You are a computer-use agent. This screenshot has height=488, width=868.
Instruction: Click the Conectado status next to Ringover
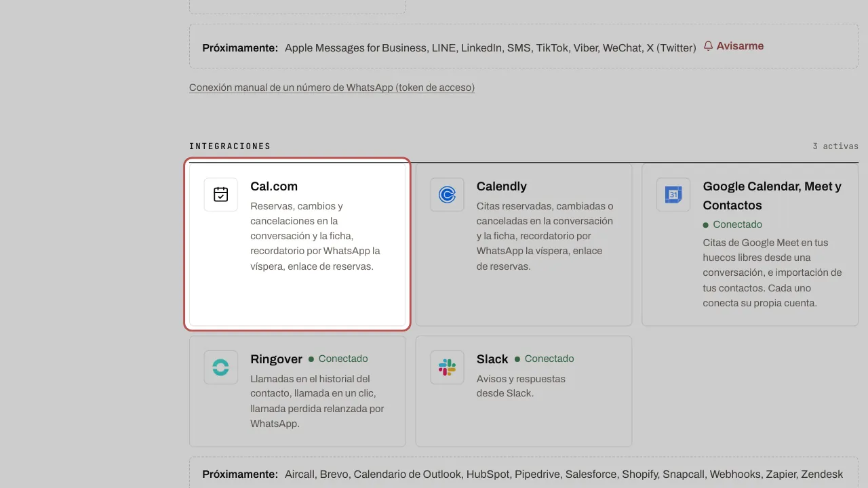coord(338,359)
